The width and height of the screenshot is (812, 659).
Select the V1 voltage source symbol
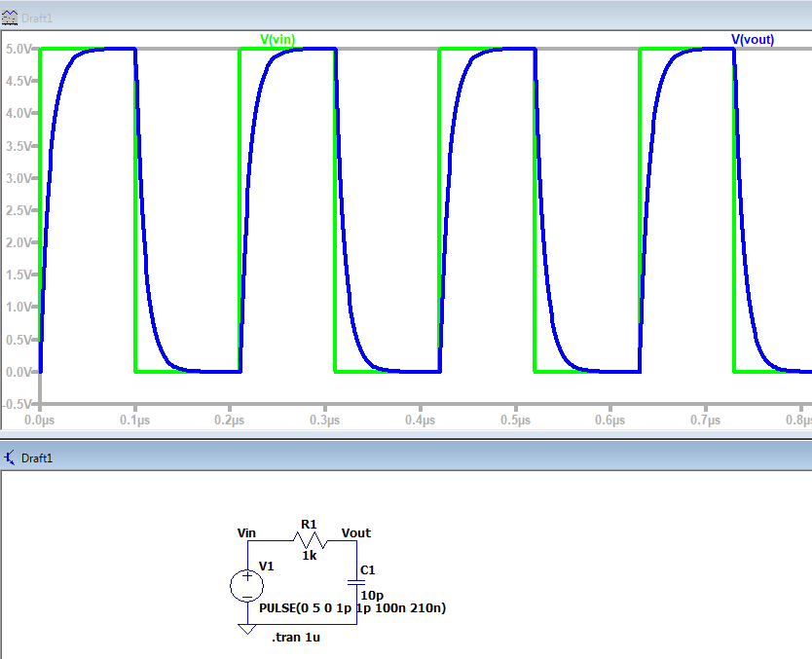[246, 585]
